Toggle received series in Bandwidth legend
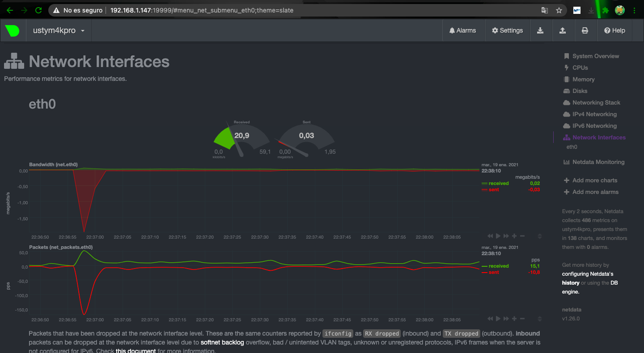 pyautogui.click(x=498, y=183)
